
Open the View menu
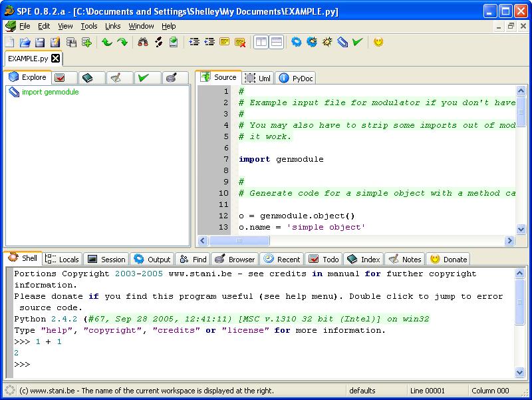pyautogui.click(x=65, y=26)
